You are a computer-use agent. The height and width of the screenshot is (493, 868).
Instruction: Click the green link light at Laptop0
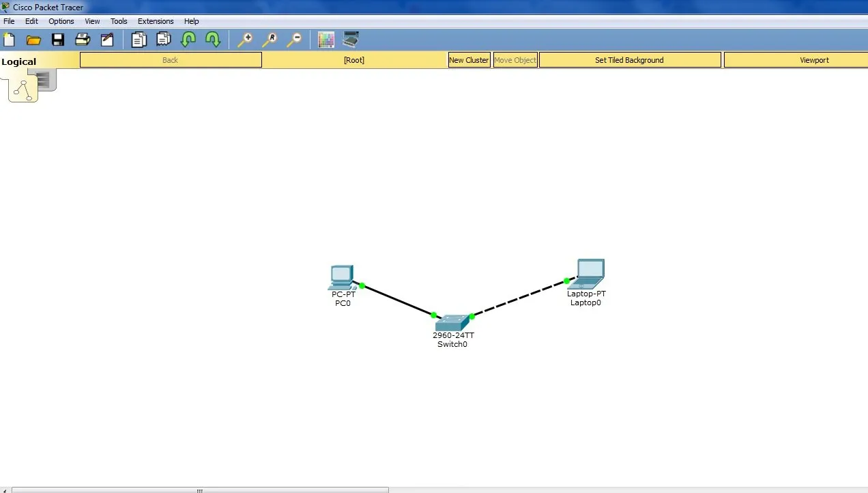566,281
